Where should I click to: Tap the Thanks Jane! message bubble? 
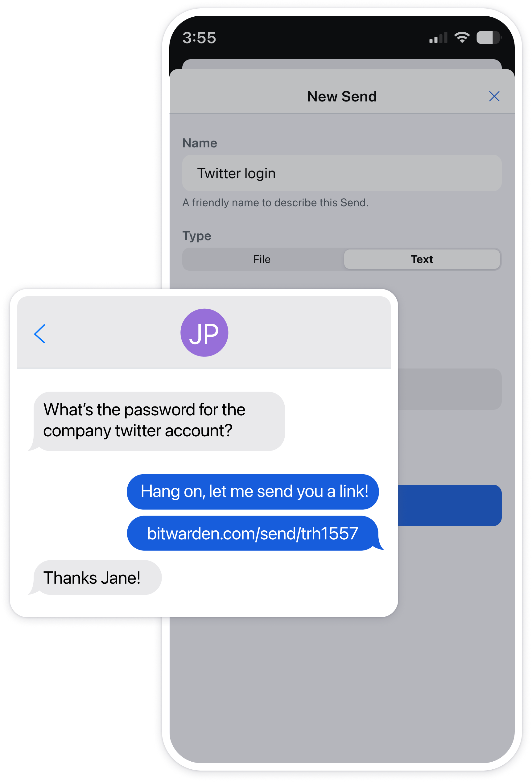pos(95,578)
